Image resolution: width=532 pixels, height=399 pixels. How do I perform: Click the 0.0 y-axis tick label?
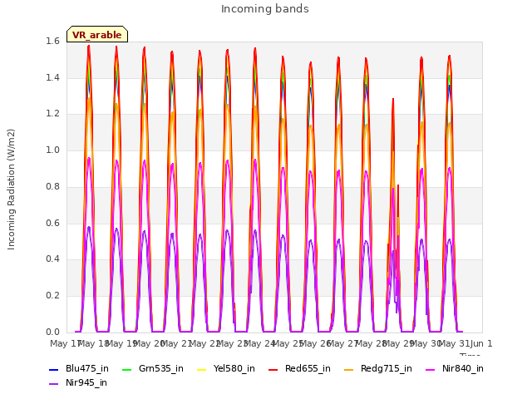52,332
